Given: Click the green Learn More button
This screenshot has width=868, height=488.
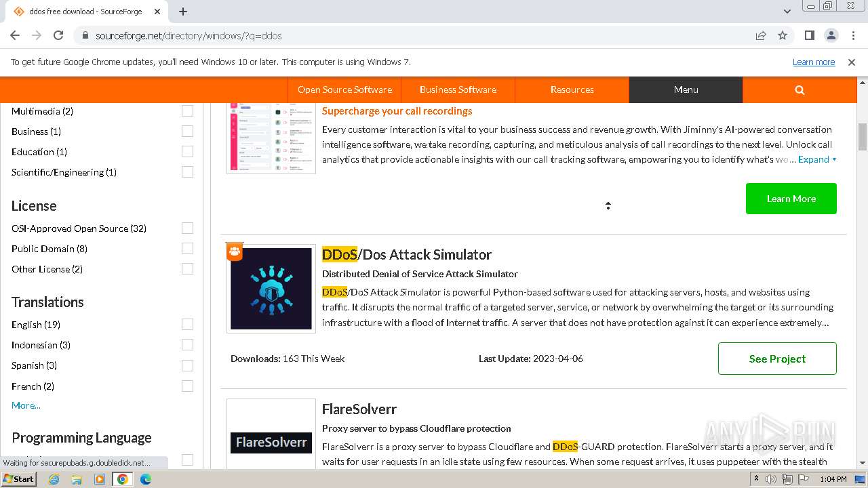Looking at the screenshot, I should click(x=791, y=199).
